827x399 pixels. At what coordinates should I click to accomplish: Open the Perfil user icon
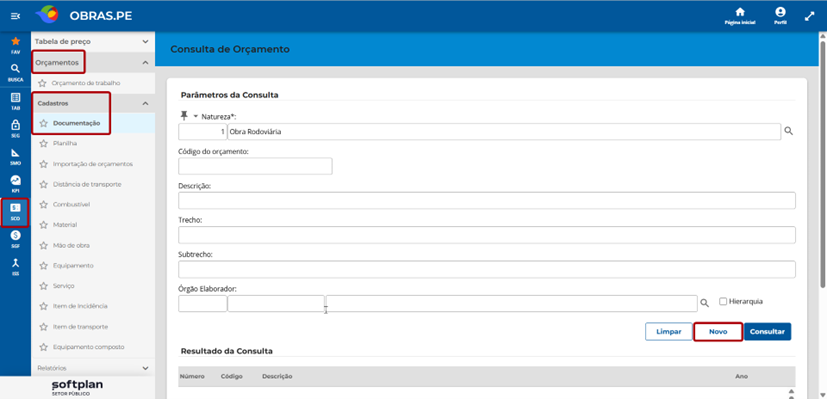[x=780, y=12]
